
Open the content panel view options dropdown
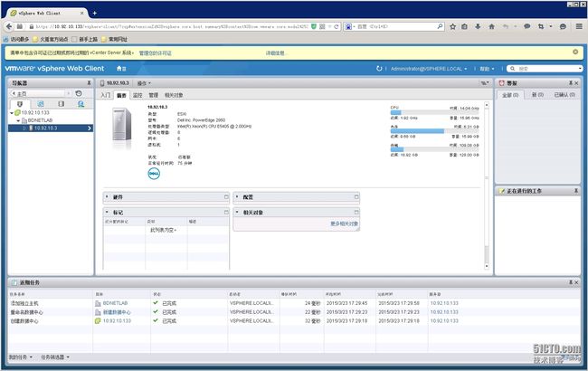tap(485, 83)
